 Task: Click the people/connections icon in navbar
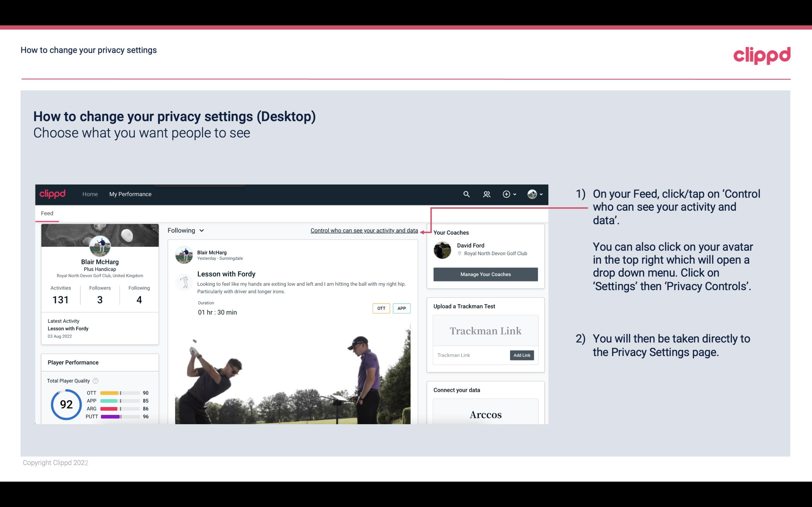487,193
